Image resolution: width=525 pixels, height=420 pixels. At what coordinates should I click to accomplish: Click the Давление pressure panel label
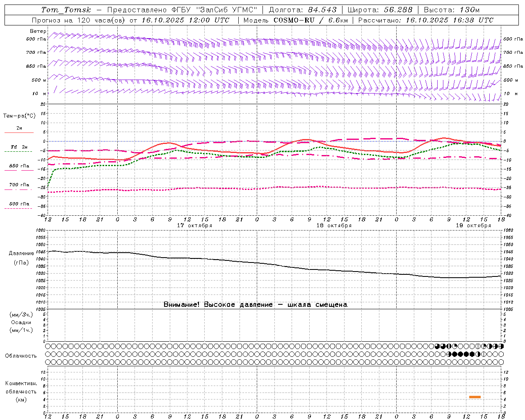point(21,253)
